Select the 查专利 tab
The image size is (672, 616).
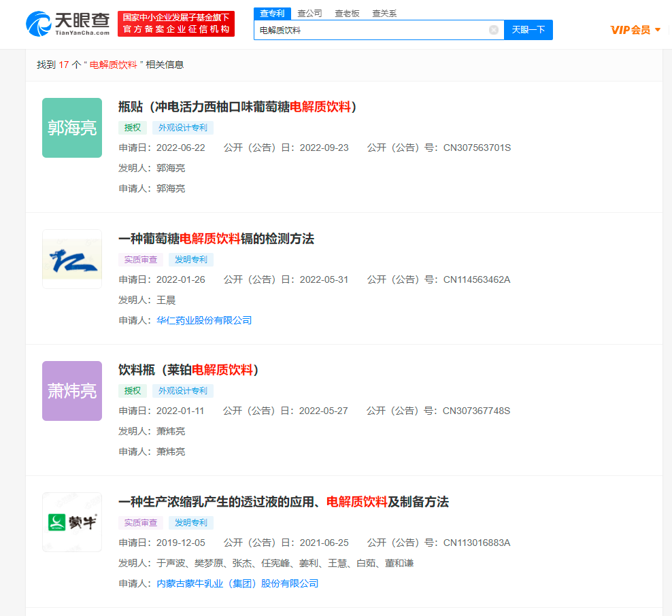pos(272,14)
